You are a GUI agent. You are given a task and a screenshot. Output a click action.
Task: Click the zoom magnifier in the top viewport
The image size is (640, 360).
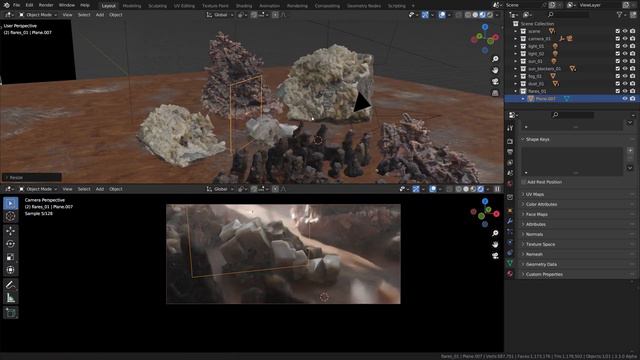(495, 59)
